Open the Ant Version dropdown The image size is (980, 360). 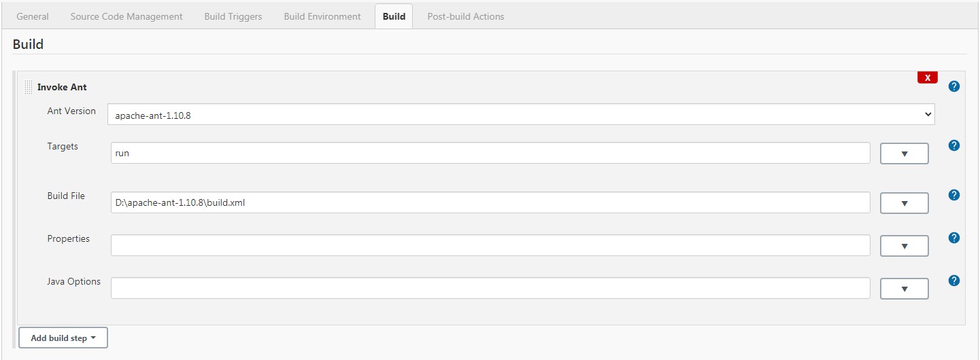521,115
